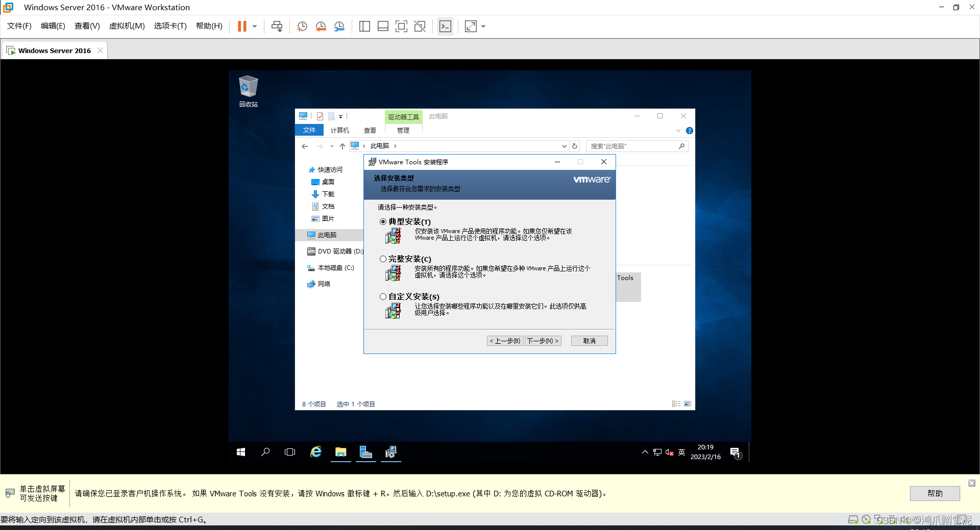980x530 pixels.
Task: Open the 帮助(H) menu
Action: [209, 26]
